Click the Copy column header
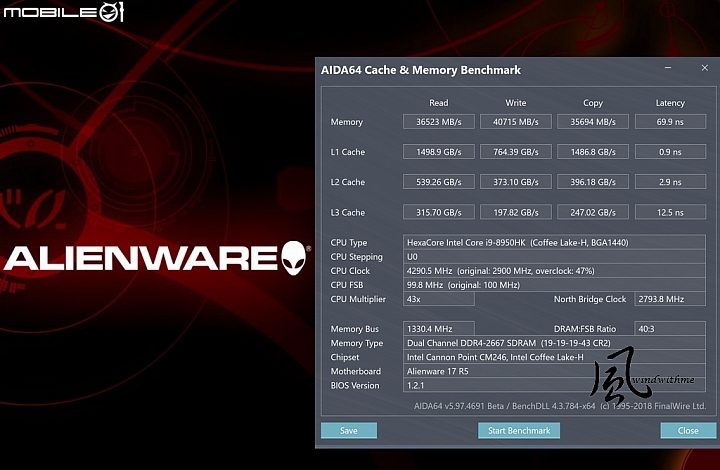The height and width of the screenshot is (470, 720). click(593, 103)
